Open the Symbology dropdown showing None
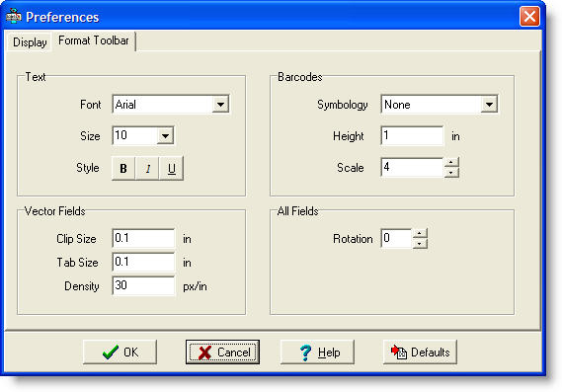Viewport: 562px width, 392px height. coord(440,105)
